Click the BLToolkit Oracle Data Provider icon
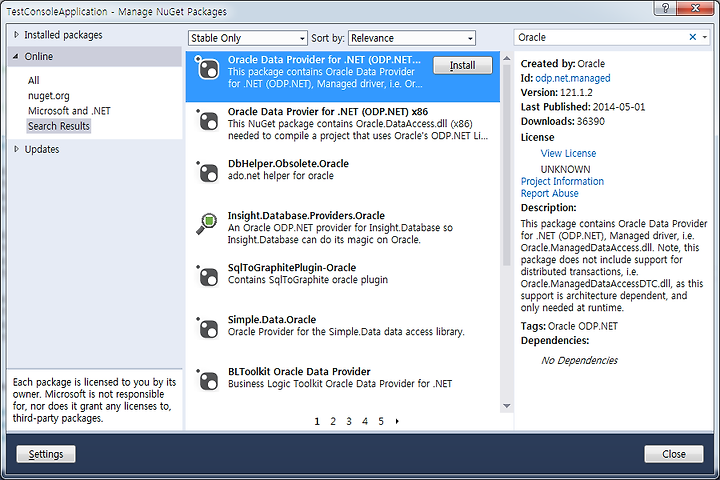 tap(208, 380)
